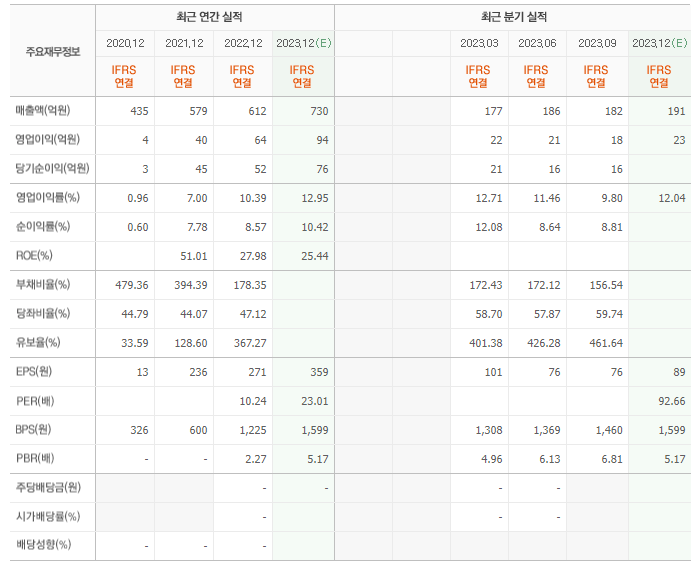696x565 pixels.
Task: Select the 주요재무정보 header cell
Action: click(x=53, y=51)
